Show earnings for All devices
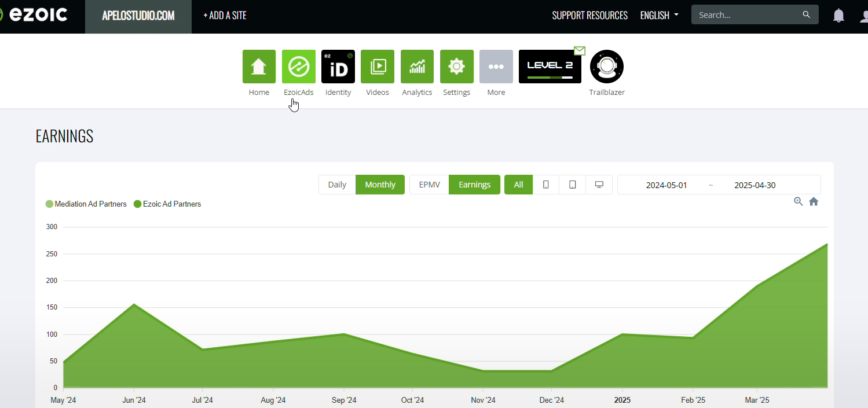868x408 pixels. click(x=518, y=185)
